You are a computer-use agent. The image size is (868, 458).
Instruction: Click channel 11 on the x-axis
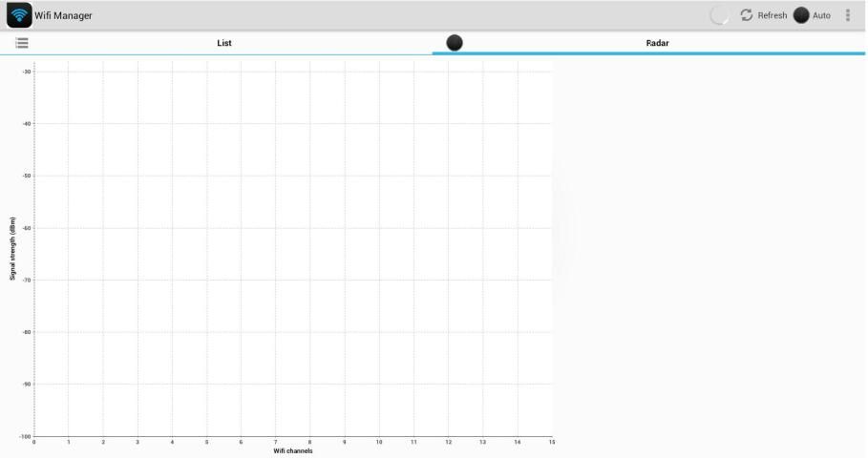point(413,442)
